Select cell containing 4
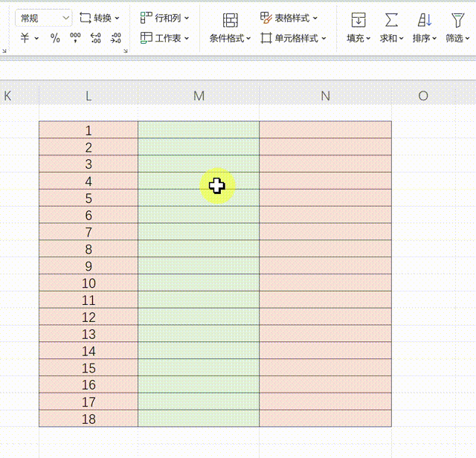This screenshot has height=458, width=476. click(89, 181)
